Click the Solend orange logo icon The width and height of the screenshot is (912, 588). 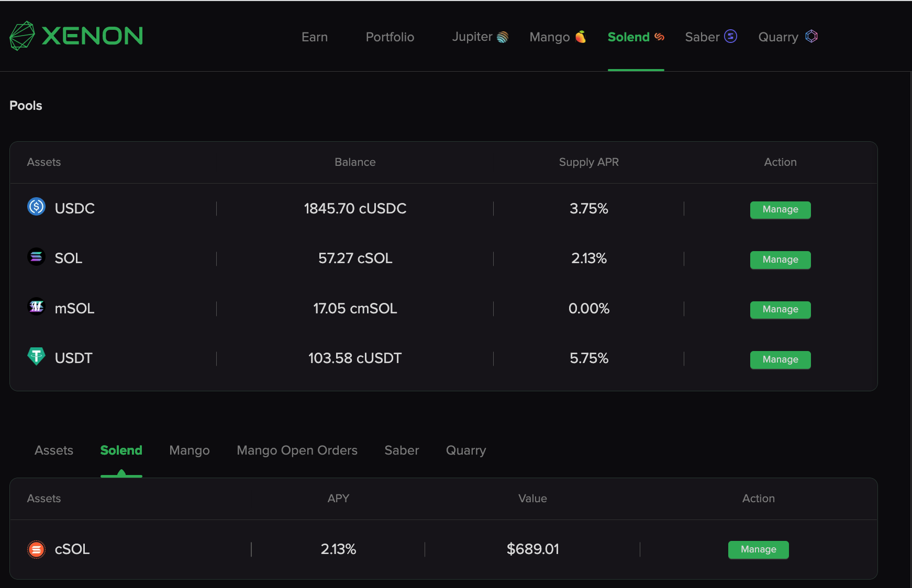660,37
